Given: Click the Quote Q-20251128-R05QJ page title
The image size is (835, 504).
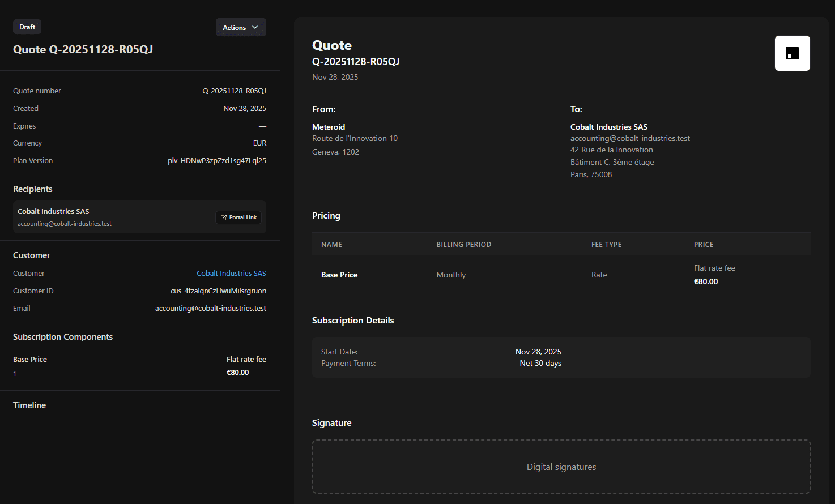Looking at the screenshot, I should click(x=83, y=49).
